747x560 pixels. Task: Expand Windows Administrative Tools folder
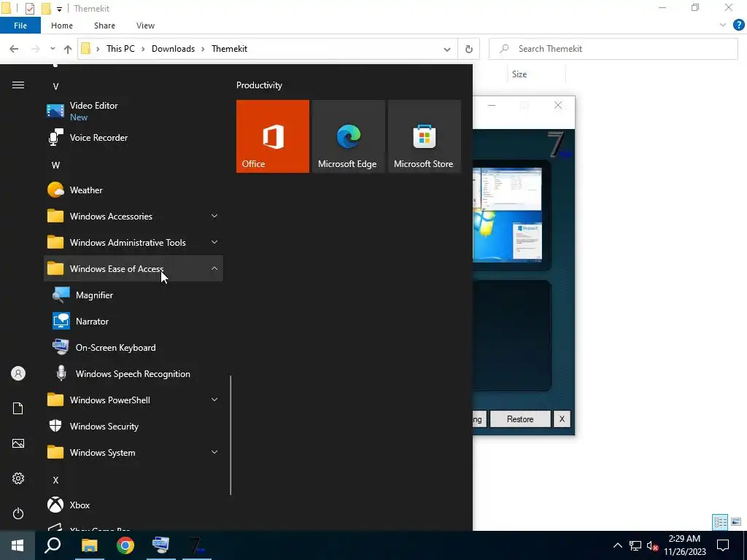[133, 242]
